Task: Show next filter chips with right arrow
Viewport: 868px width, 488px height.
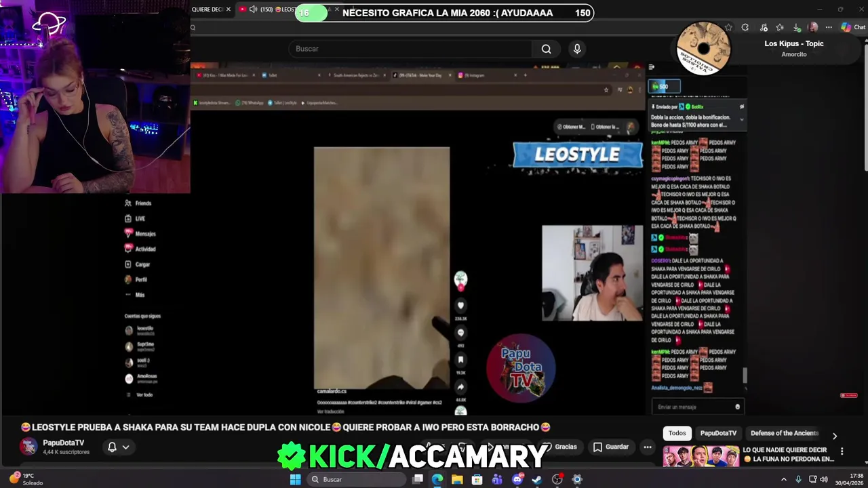Action: [x=835, y=436]
